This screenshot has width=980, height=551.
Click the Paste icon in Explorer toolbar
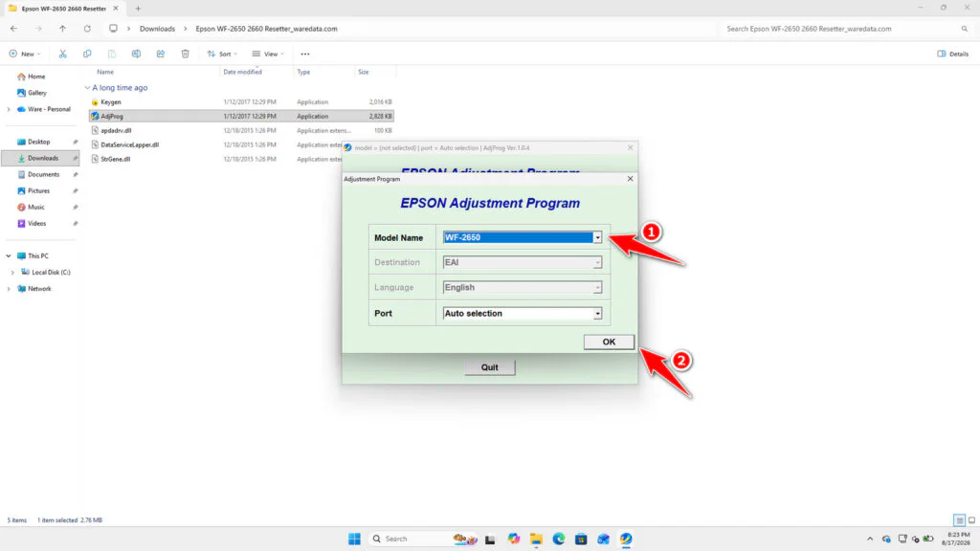(111, 54)
